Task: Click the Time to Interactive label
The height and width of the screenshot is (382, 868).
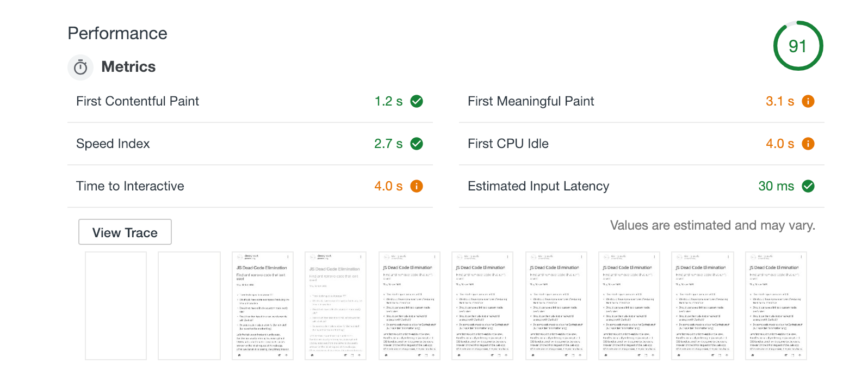Action: [130, 186]
